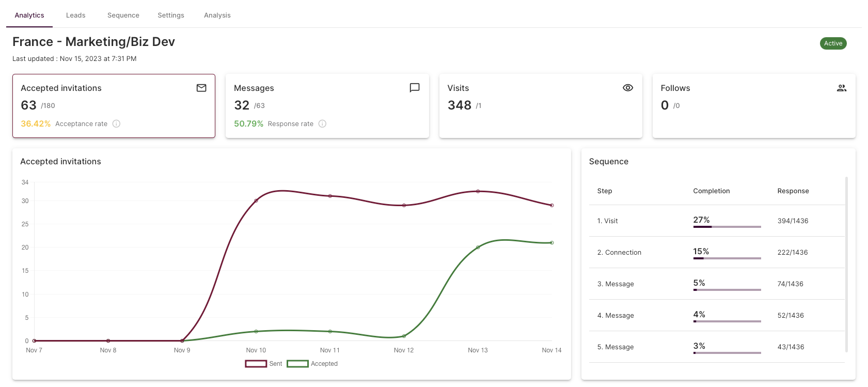
Task: Toggle the Sent series in chart legend
Action: point(263,364)
